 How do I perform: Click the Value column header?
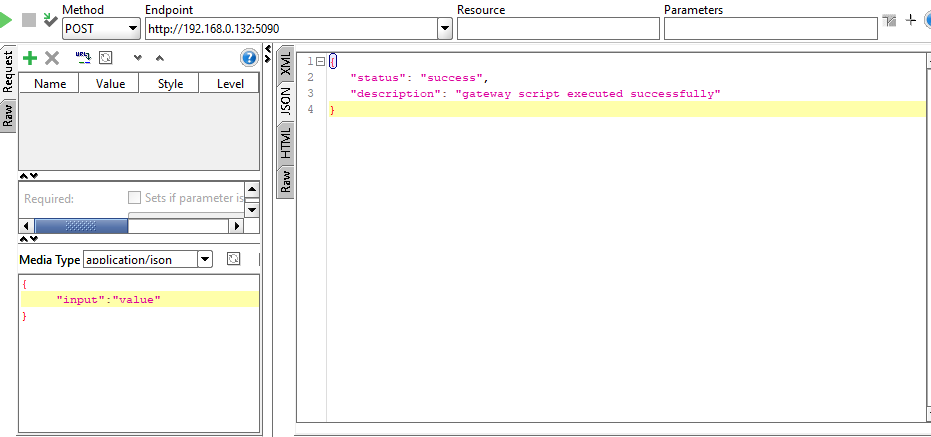tap(110, 84)
